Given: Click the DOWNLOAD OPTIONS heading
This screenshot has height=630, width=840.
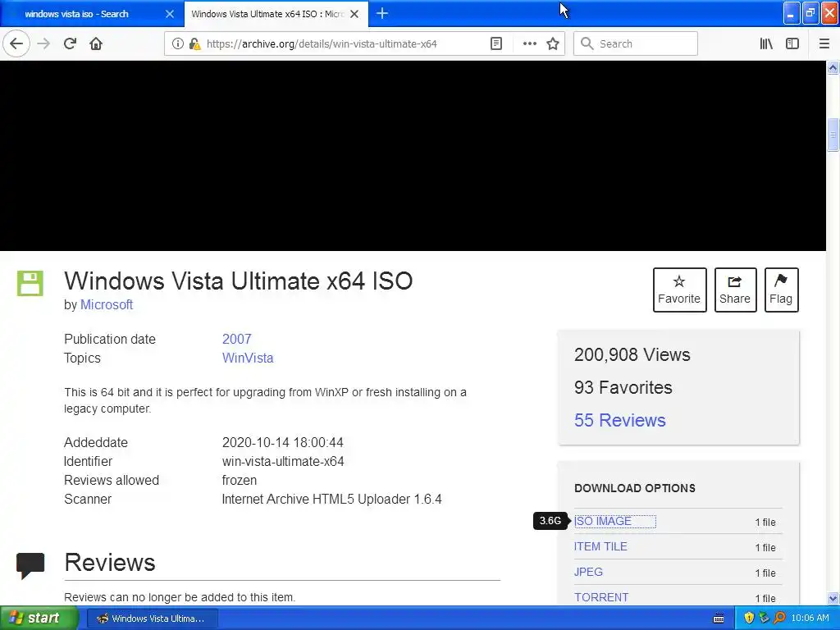Looking at the screenshot, I should 635,488.
